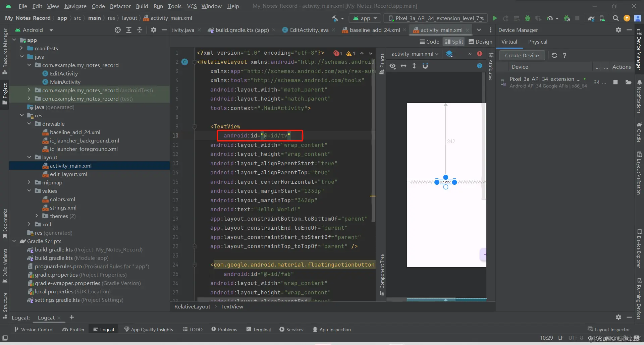Switch editor to Code view
The height and width of the screenshot is (345, 644).
pyautogui.click(x=429, y=42)
